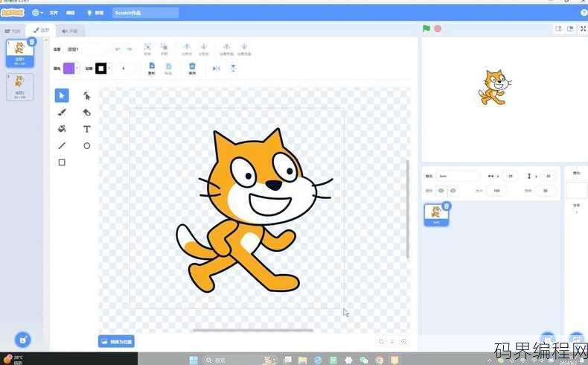Select the first costume thumbnail
Image resolution: width=588 pixels, height=365 pixels.
point(19,54)
